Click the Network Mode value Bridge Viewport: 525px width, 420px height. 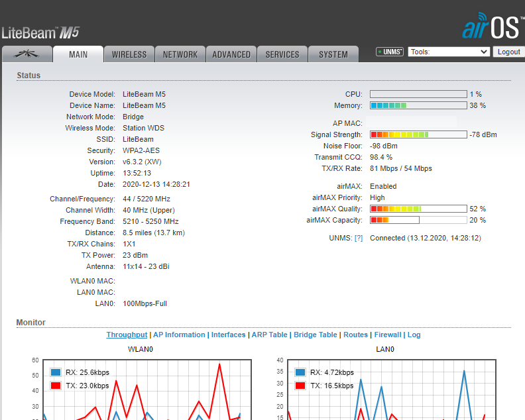click(x=133, y=117)
